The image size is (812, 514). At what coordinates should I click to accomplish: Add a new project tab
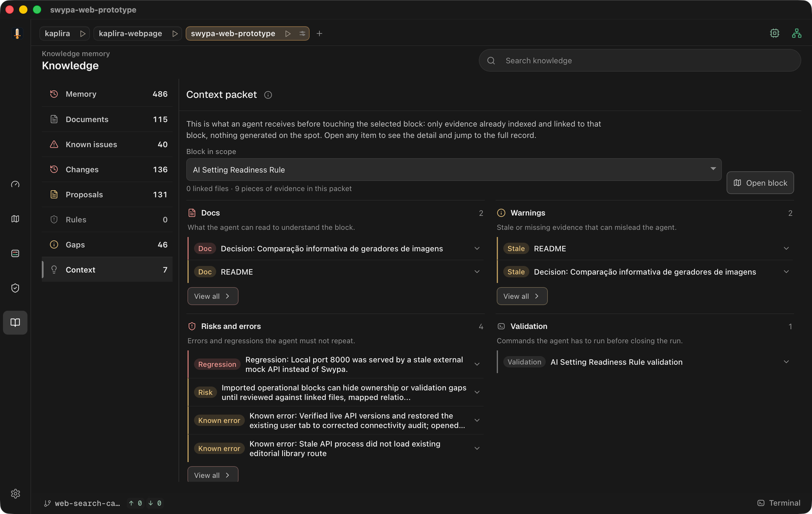click(x=319, y=33)
